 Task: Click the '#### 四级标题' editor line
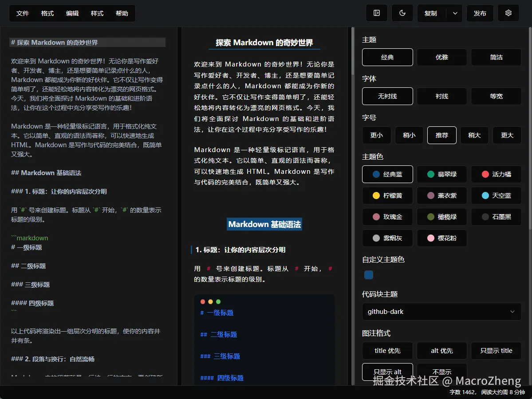32,303
